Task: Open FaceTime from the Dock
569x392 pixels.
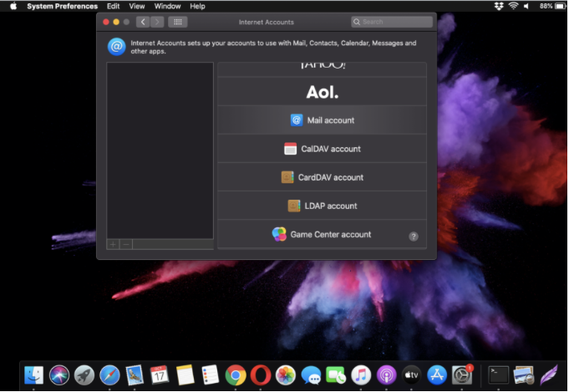Action: click(x=336, y=375)
